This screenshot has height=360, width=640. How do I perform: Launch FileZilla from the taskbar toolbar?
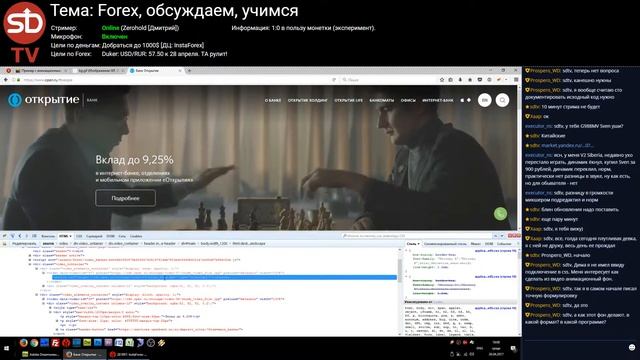(56, 343)
